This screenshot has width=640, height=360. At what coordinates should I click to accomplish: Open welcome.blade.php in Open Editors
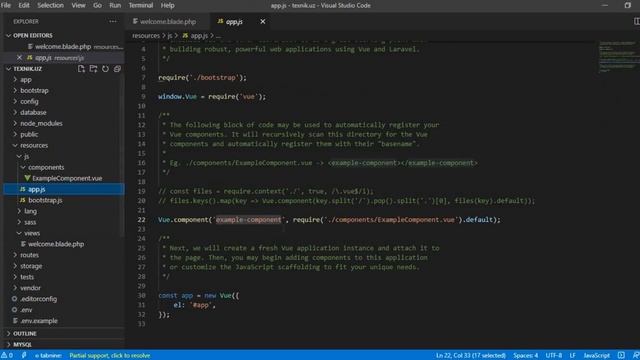coord(63,47)
